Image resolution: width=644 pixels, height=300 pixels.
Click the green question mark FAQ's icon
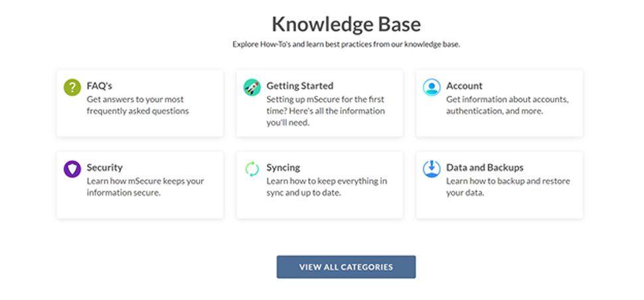coord(72,87)
